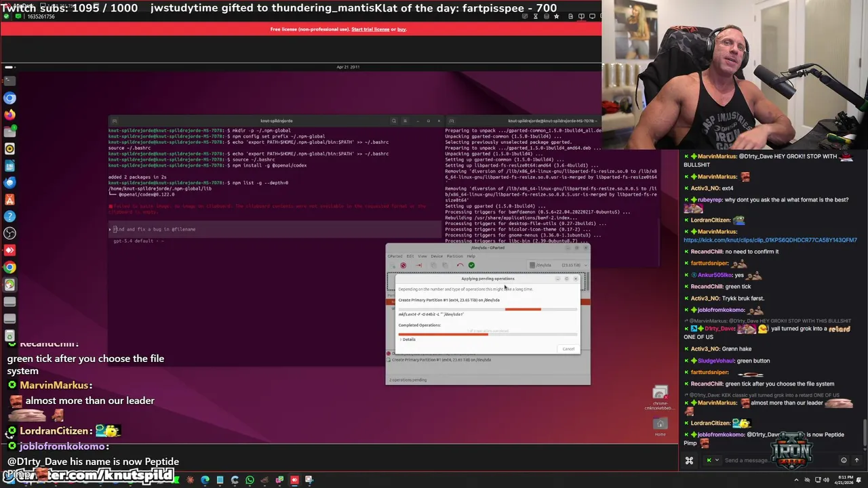Open Rhythmbox from the dock

[x=9, y=148]
